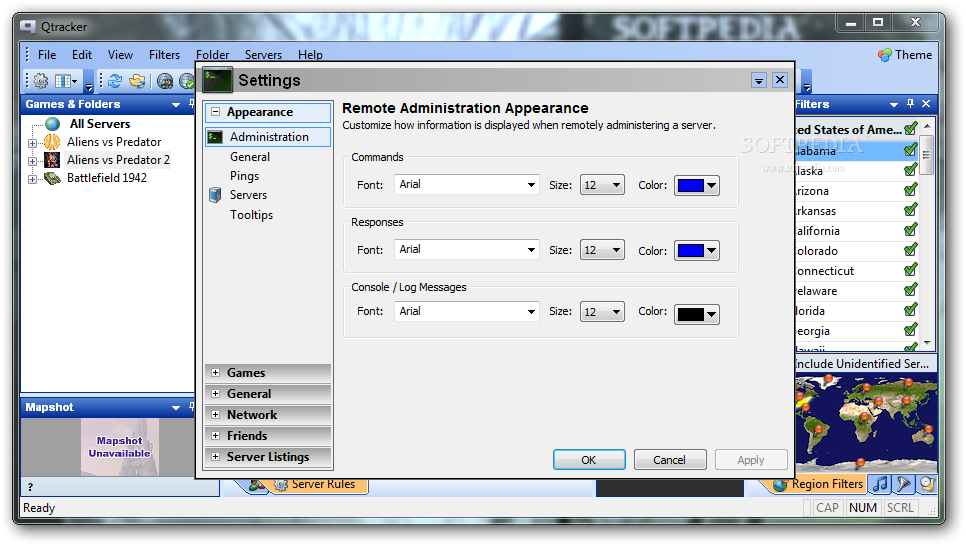Open the columns layout toolbar button
The width and height of the screenshot is (966, 545).
[65, 81]
